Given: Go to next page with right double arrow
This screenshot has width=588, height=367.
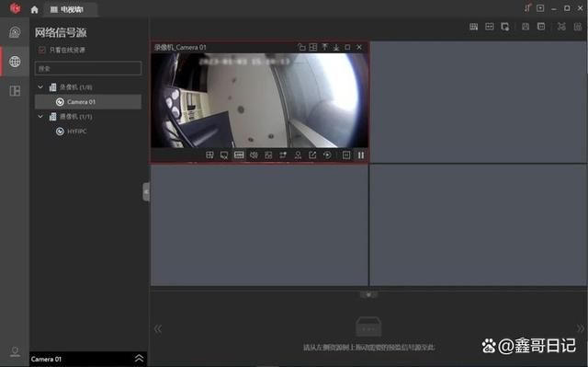Looking at the screenshot, I should pos(580,329).
